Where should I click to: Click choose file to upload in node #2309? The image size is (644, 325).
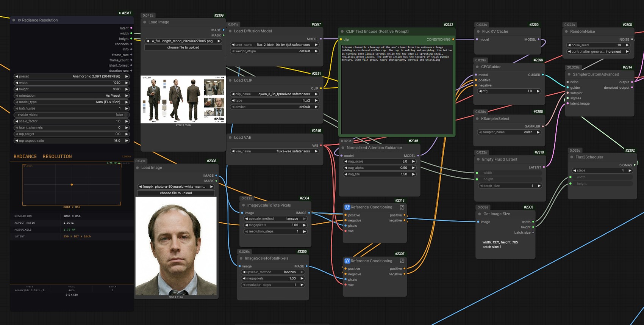tap(183, 47)
